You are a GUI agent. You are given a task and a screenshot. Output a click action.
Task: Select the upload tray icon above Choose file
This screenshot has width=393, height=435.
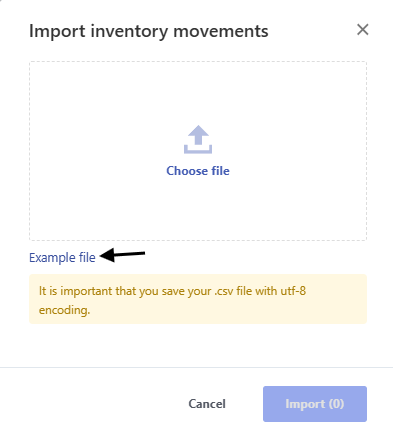pos(198,139)
